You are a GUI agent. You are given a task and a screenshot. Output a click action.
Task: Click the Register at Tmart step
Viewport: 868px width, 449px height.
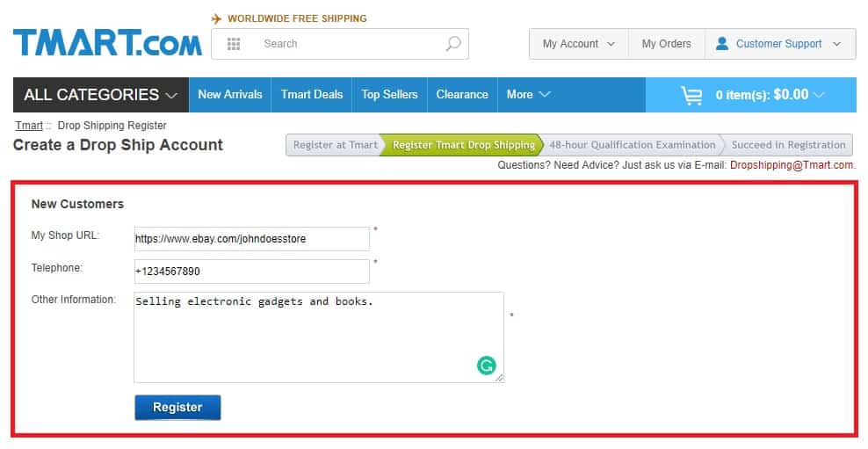click(x=334, y=145)
